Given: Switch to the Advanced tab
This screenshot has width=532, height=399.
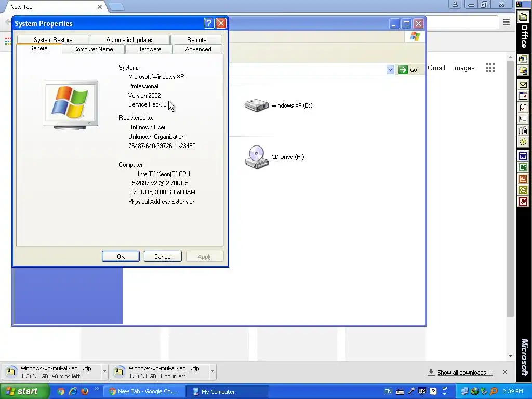Looking at the screenshot, I should pos(198,49).
